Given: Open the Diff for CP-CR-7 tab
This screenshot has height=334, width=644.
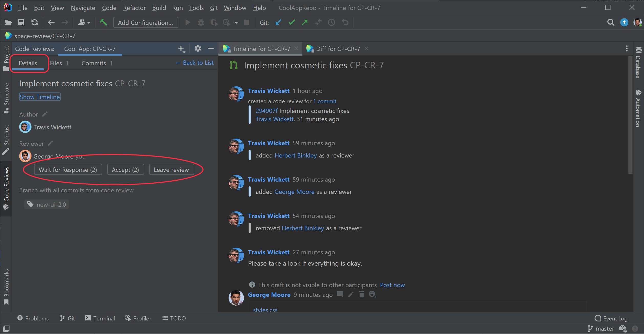Looking at the screenshot, I should (x=337, y=49).
